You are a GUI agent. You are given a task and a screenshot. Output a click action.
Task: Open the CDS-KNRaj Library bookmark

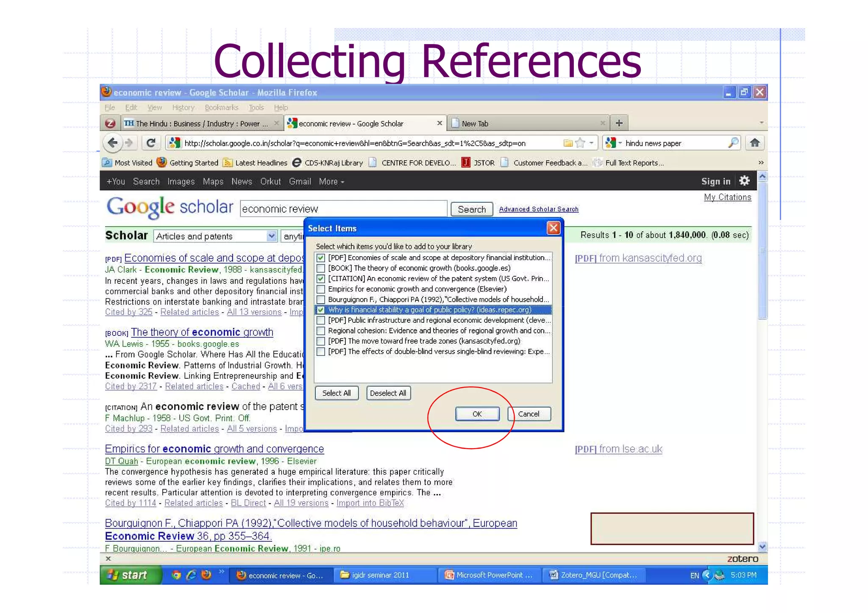(x=328, y=163)
